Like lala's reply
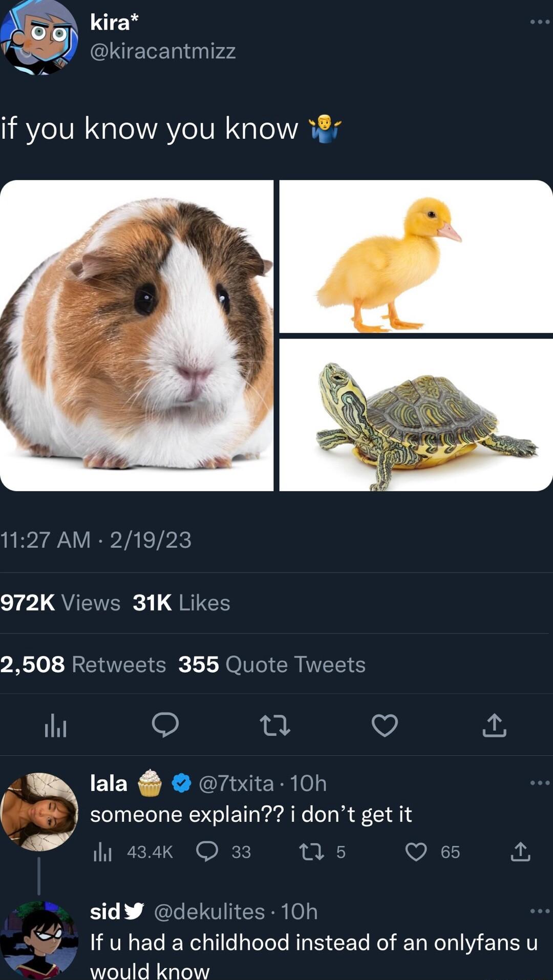Image resolution: width=553 pixels, height=980 pixels. pos(416,851)
